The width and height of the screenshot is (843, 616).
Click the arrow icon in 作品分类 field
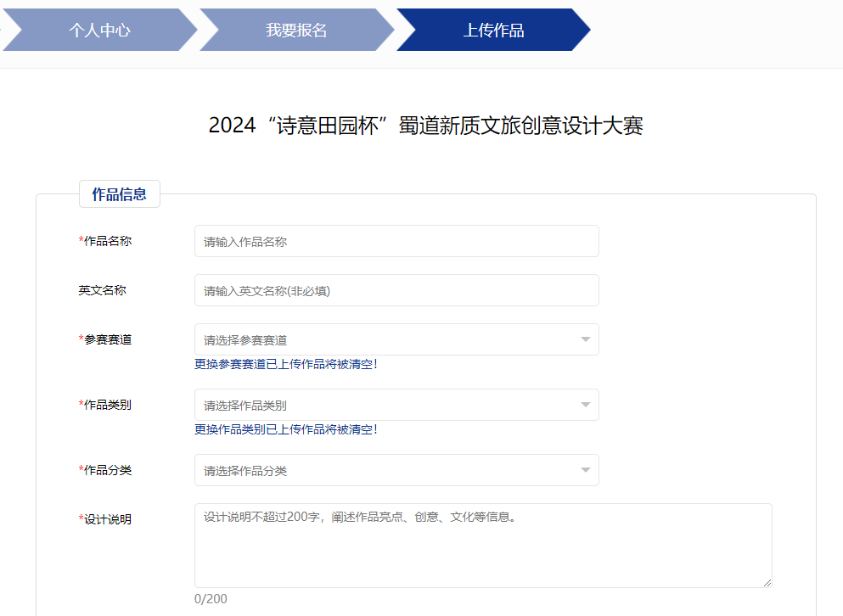585,470
